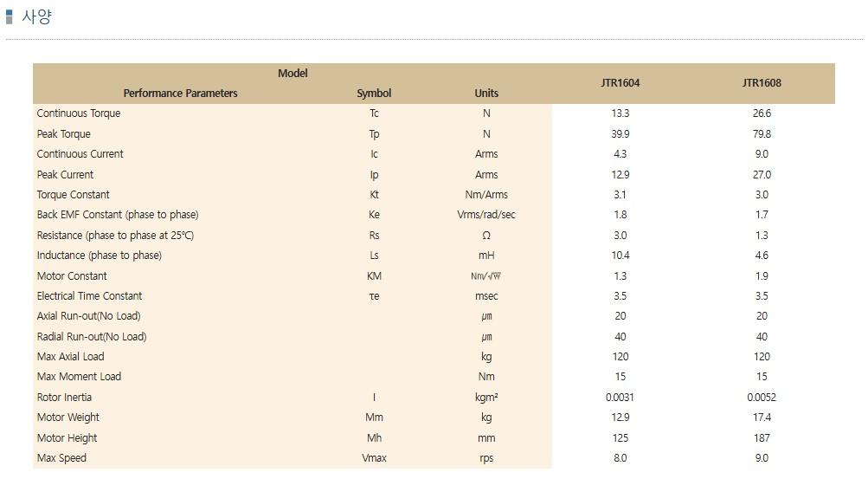Select the Electrical Time Constant label
Screen dimensions: 868x479
[90, 295]
